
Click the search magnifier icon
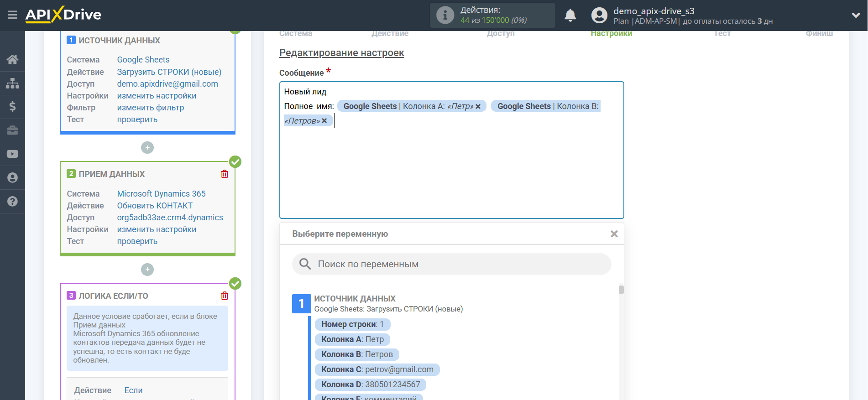coord(305,264)
